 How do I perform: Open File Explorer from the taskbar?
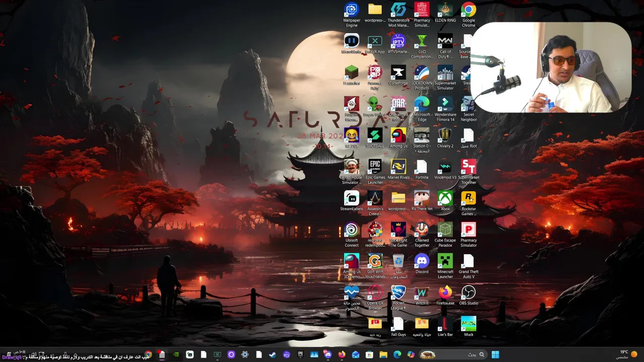coord(383,354)
